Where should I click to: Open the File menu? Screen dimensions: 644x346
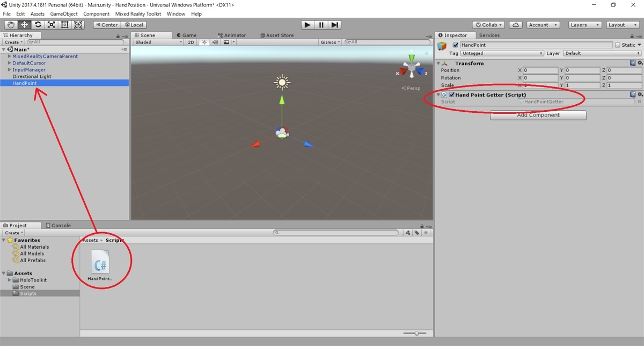(x=7, y=13)
